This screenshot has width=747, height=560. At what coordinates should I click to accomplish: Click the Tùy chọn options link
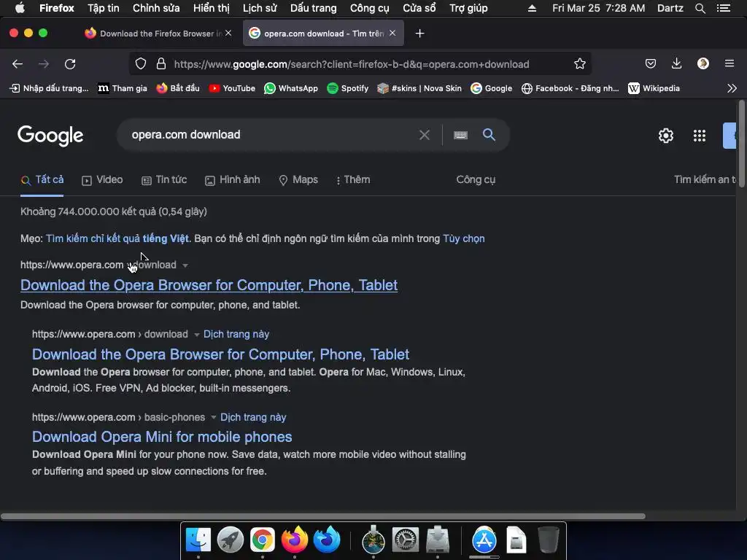(x=463, y=238)
